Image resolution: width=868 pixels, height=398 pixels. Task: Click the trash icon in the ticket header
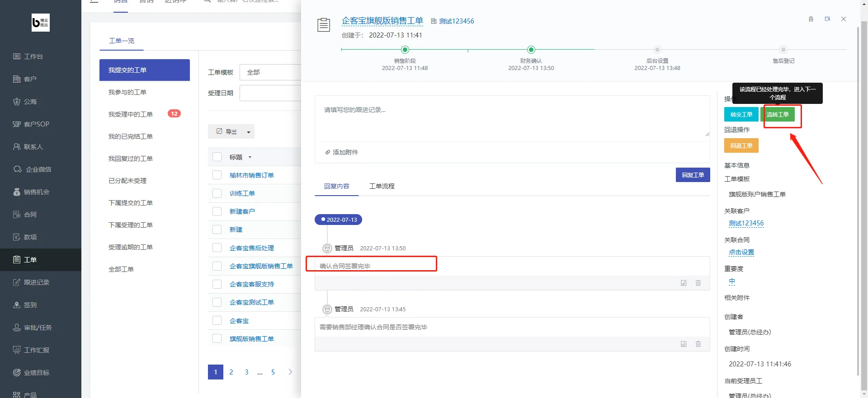click(811, 19)
